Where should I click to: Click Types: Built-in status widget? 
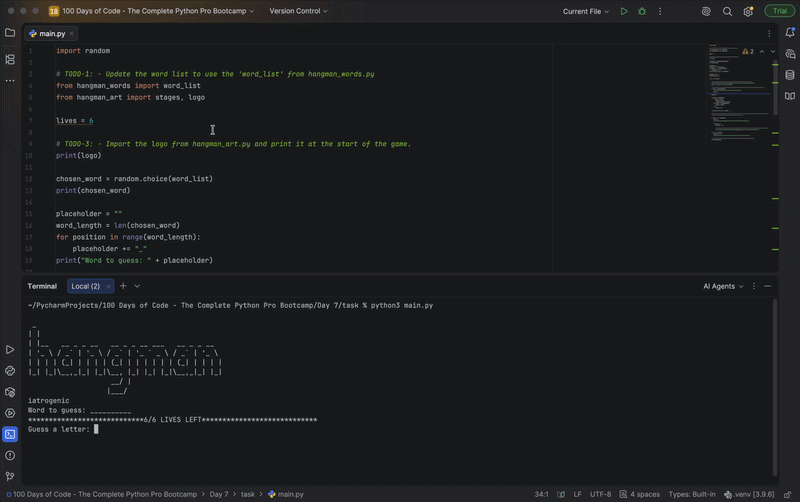click(x=692, y=494)
